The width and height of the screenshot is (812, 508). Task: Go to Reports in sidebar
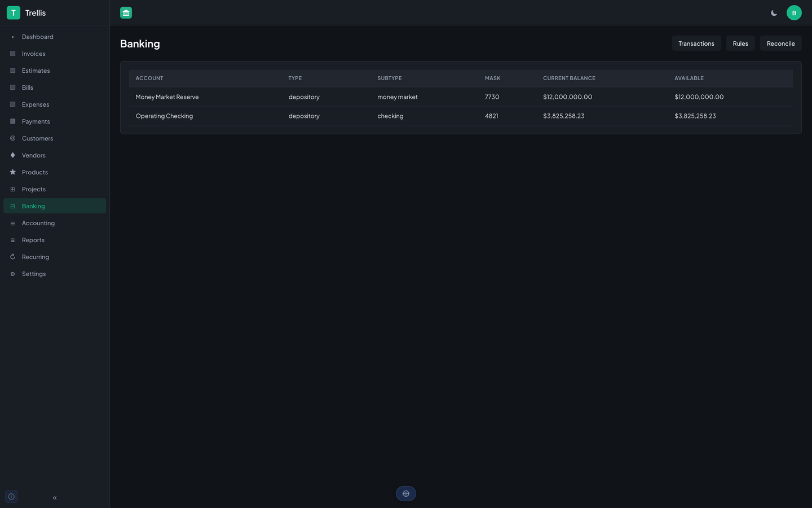(55, 240)
